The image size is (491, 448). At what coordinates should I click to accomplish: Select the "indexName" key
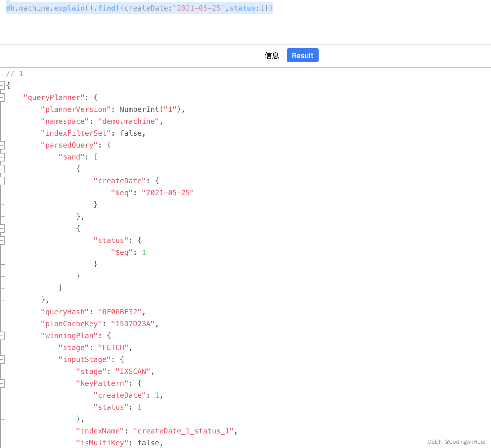(x=100, y=431)
